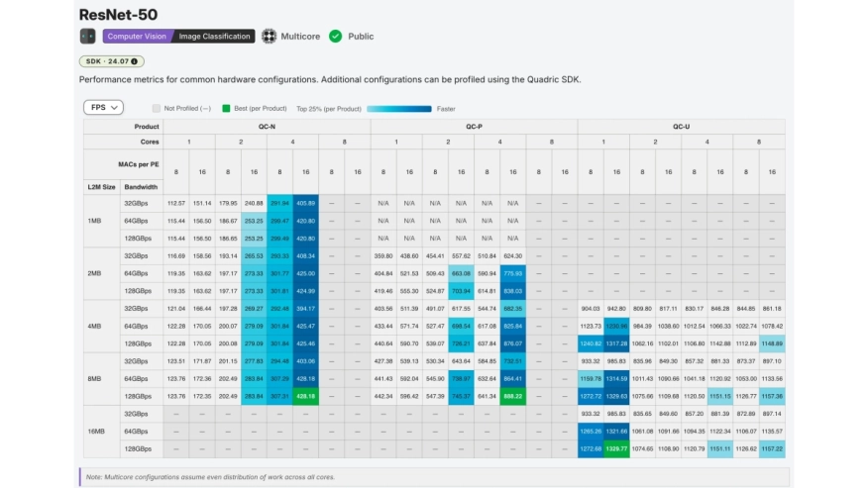Select the Computer Vision tag
The image size is (868, 488).
(137, 36)
